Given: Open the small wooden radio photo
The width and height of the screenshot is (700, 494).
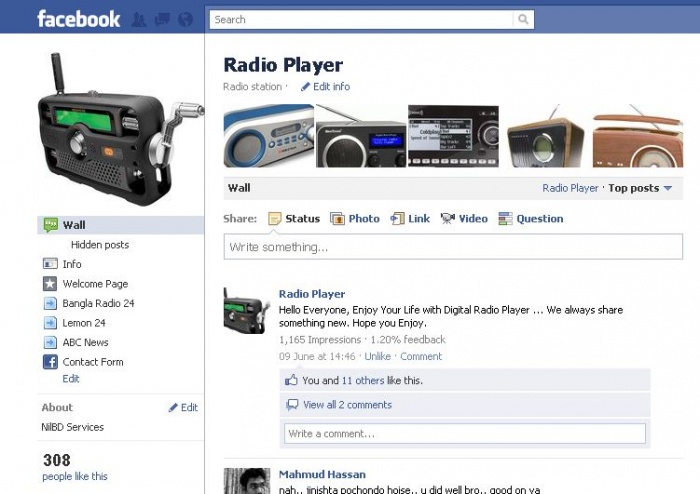Looking at the screenshot, I should [546, 136].
